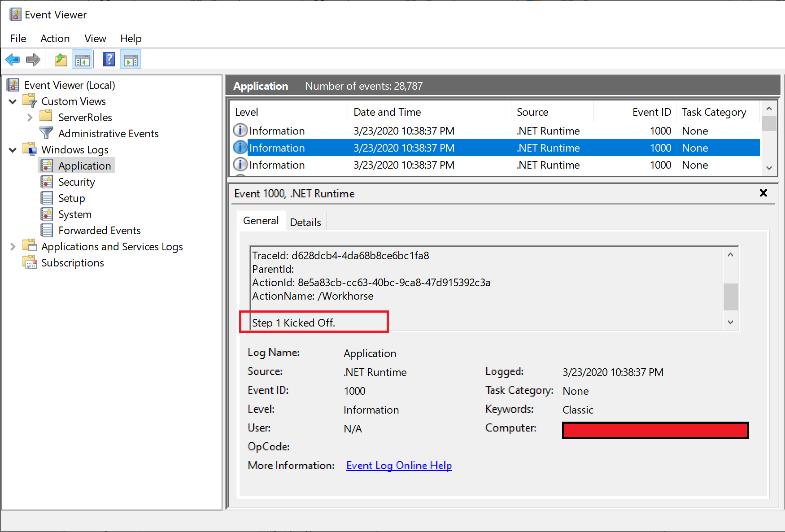The image size is (785, 532).
Task: Click info icon of the first event row
Action: [240, 130]
